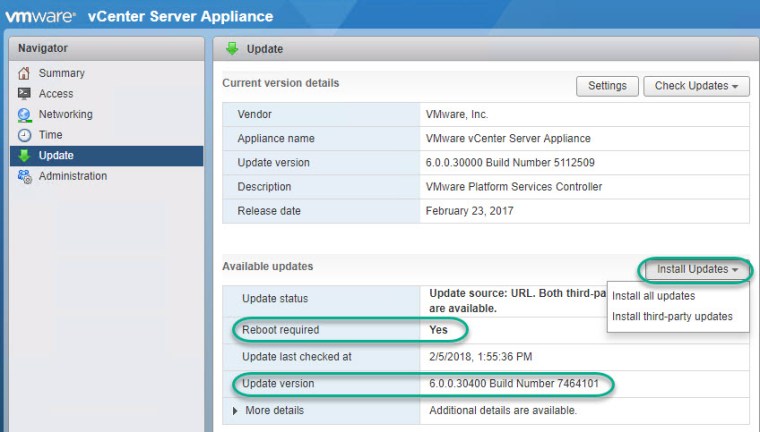Select the February 23, 2017 value
This screenshot has width=760, height=432.
click(x=469, y=211)
